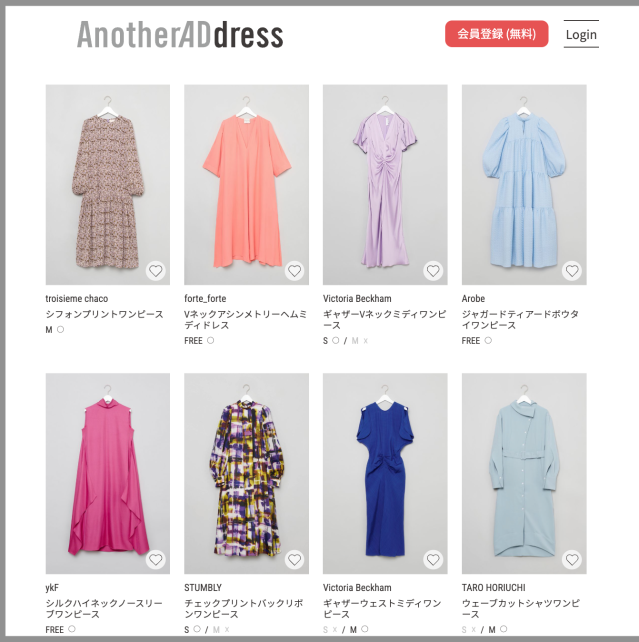Go to AnotherADdress home via logo

[180, 35]
